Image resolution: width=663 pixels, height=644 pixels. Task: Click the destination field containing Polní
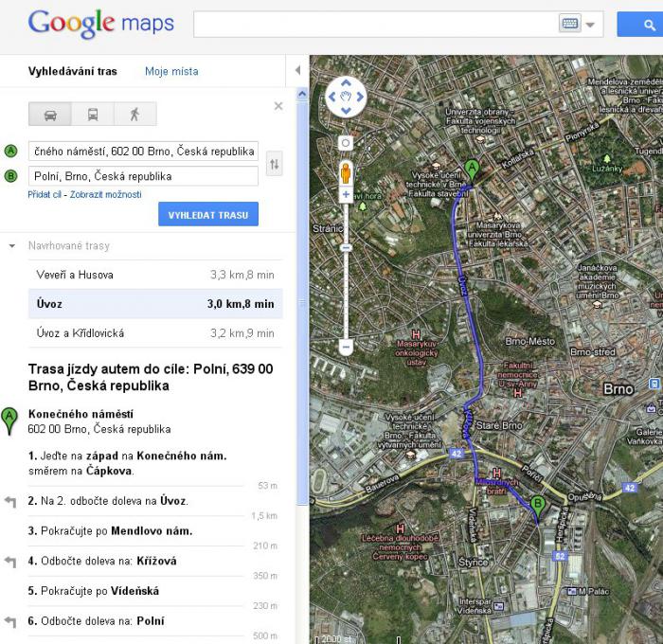pyautogui.click(x=143, y=176)
